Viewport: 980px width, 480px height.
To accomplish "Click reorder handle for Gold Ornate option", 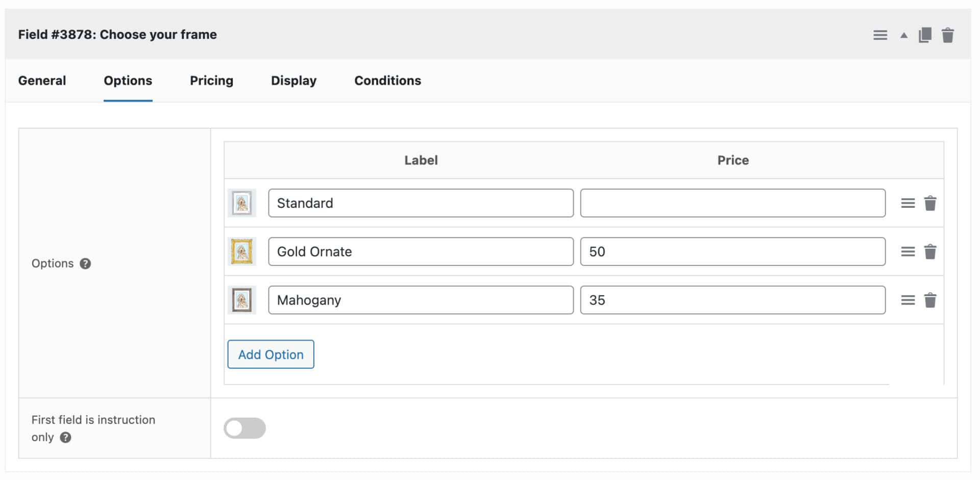I will [908, 252].
